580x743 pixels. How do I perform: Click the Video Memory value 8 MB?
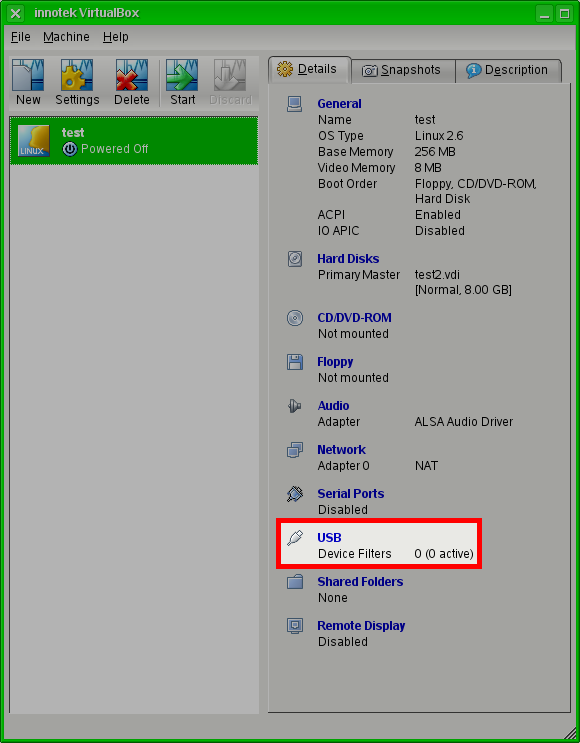point(428,168)
